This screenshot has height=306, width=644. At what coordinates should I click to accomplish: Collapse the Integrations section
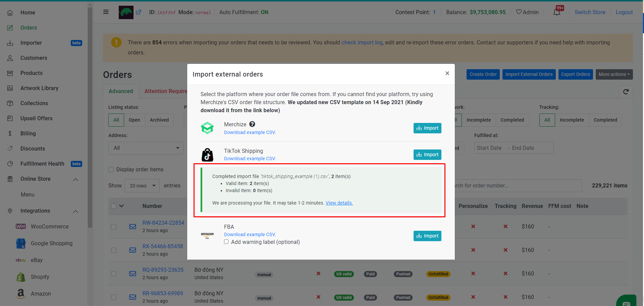pyautogui.click(x=75, y=211)
